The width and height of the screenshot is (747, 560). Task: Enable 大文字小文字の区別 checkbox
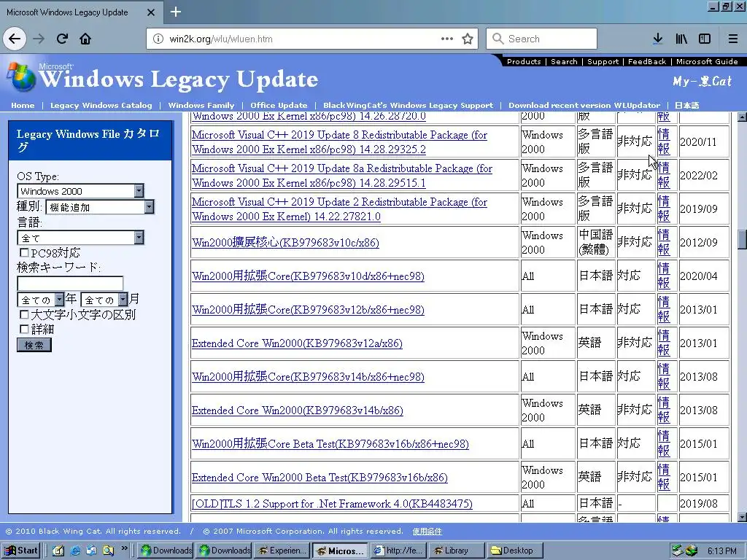[x=24, y=314]
